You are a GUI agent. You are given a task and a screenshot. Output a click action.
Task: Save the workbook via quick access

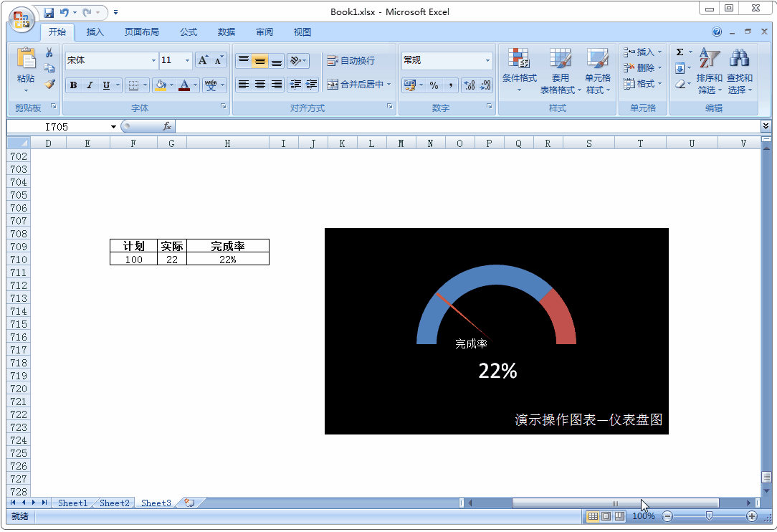click(49, 12)
